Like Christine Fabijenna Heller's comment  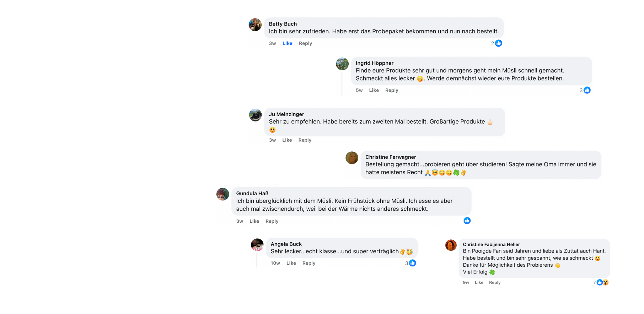[479, 282]
